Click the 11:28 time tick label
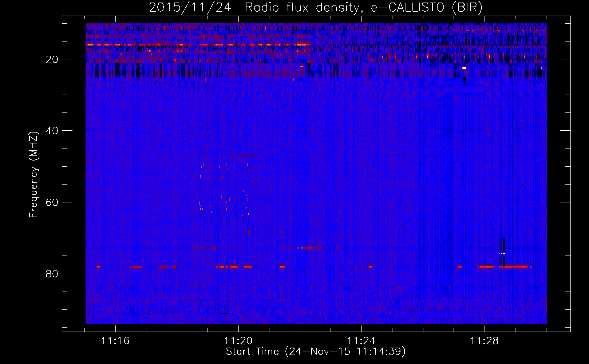This screenshot has height=364, width=589. 485,341
